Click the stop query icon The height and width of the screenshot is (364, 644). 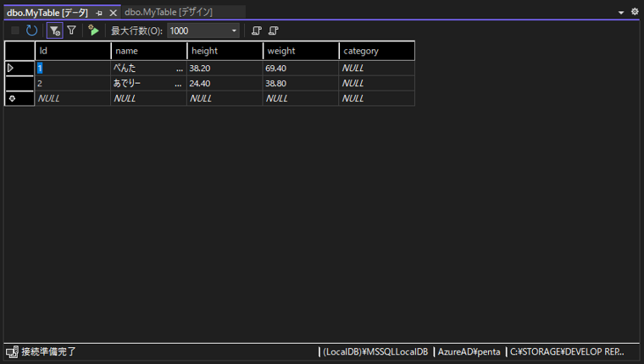[15, 30]
